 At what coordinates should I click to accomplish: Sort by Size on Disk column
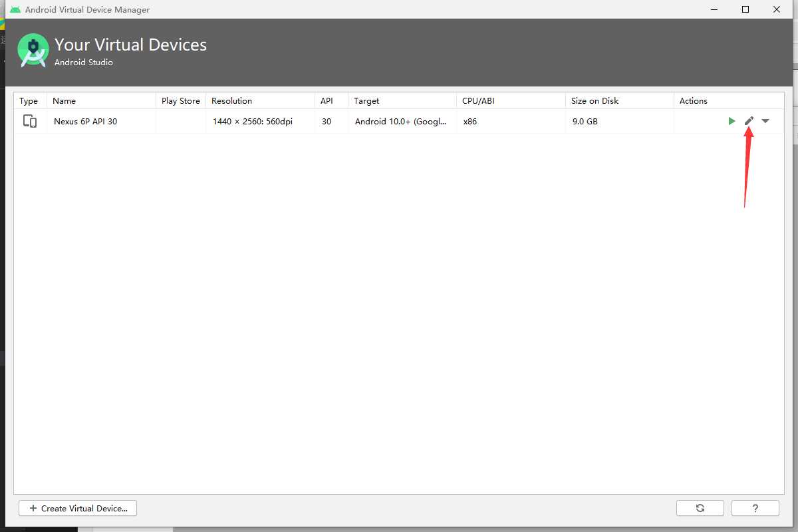(620, 101)
